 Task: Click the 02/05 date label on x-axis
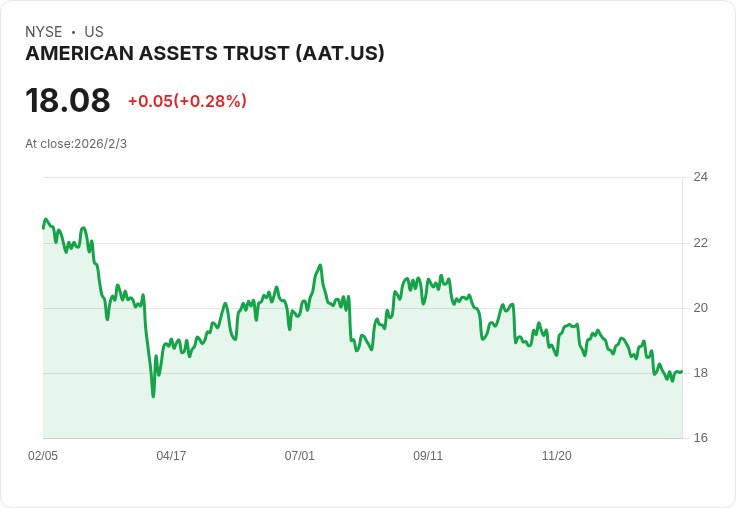point(43,455)
